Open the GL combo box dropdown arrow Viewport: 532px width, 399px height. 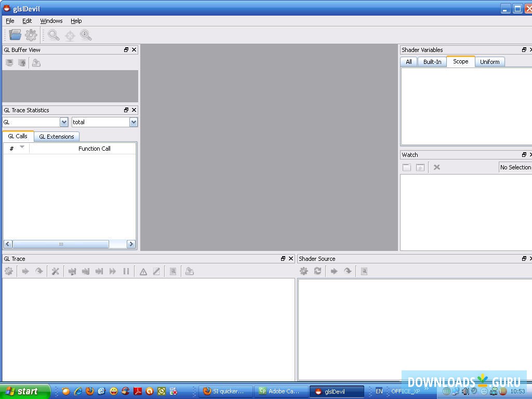(x=64, y=122)
